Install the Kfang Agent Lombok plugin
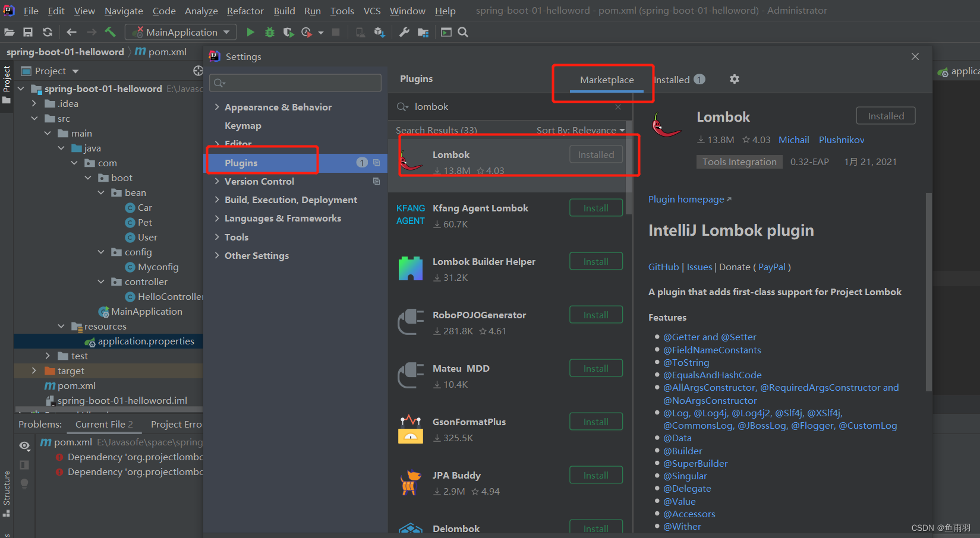This screenshot has width=980, height=538. pos(596,208)
